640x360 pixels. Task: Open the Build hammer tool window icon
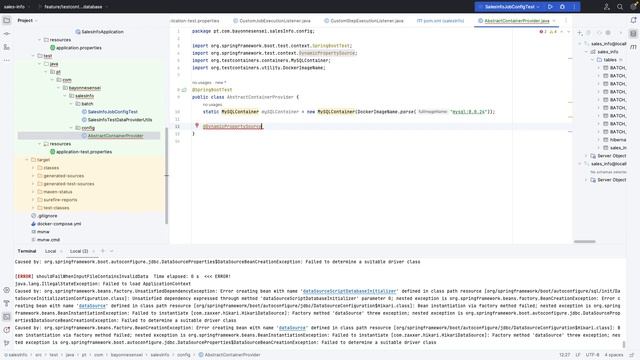pos(7,303)
